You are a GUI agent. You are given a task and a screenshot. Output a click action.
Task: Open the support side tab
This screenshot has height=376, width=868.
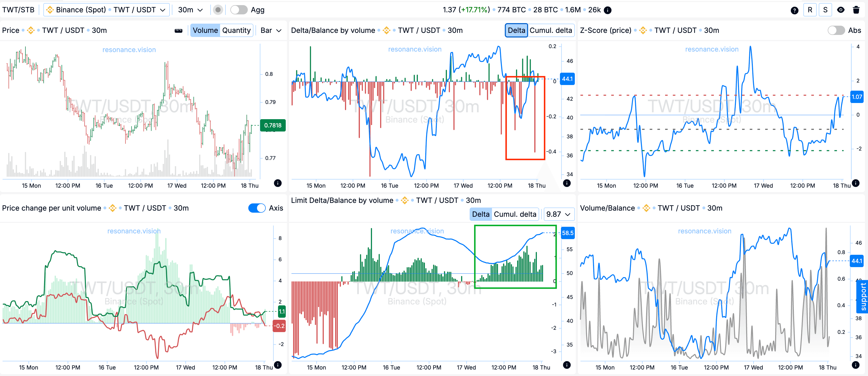863,296
